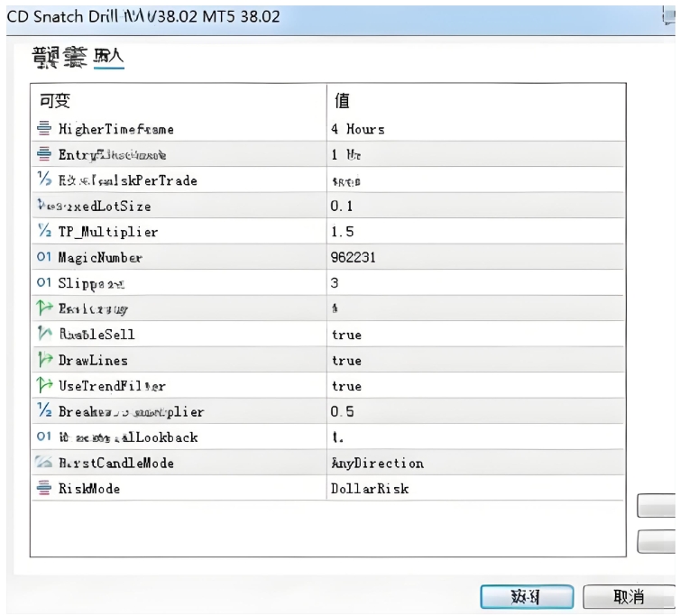The width and height of the screenshot is (680, 616).
Task: Click the boolean arrow icon beside UseTrendFilter
Action: tap(44, 386)
